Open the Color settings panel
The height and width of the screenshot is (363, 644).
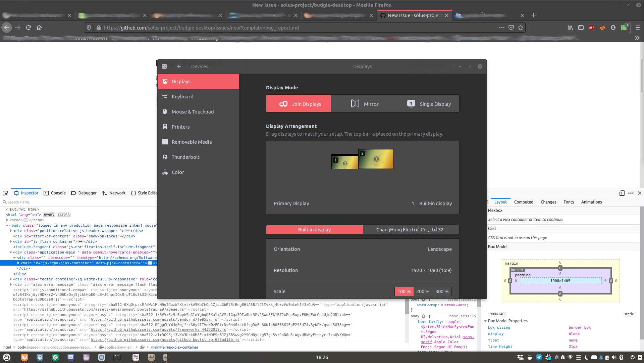[x=177, y=172]
